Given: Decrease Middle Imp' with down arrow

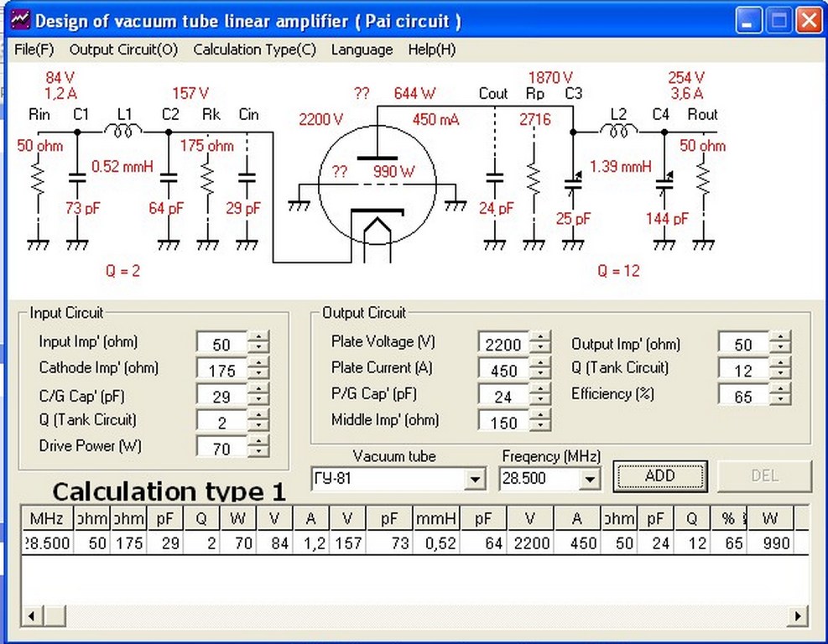Looking at the screenshot, I should tap(542, 426).
